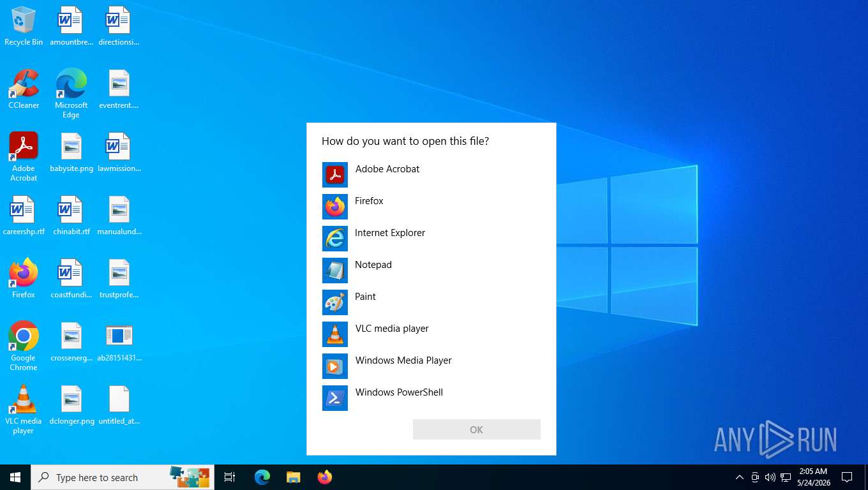Open File Explorer from the taskbar
868x490 pixels.
click(293, 477)
